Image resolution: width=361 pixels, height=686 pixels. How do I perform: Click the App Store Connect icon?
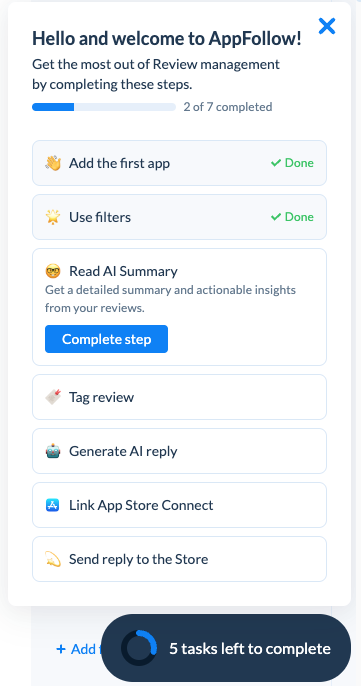pyautogui.click(x=53, y=505)
